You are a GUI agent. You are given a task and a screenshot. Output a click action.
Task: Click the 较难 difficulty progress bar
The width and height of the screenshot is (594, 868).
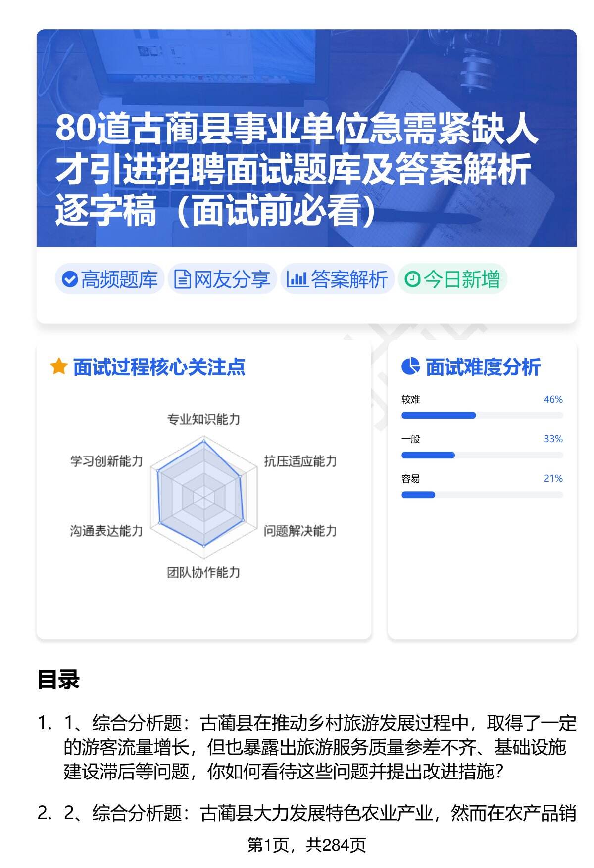pos(482,415)
